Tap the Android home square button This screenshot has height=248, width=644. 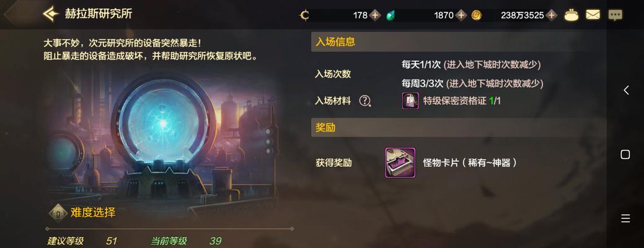(x=625, y=154)
